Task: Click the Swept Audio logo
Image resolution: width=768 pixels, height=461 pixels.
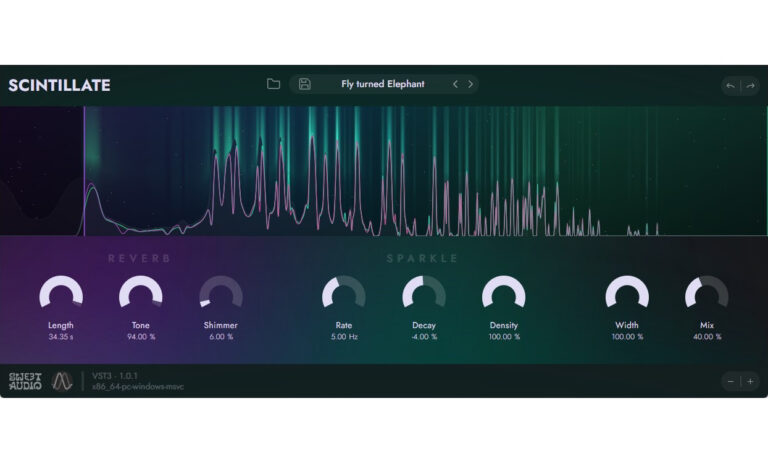Action: tap(25, 381)
